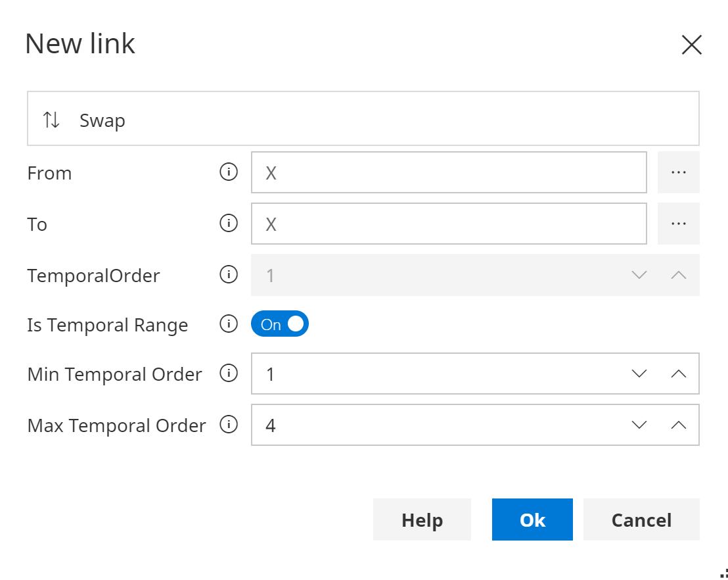This screenshot has height=580, width=728.
Task: Increase Min Temporal Order with up chevron
Action: 678,374
